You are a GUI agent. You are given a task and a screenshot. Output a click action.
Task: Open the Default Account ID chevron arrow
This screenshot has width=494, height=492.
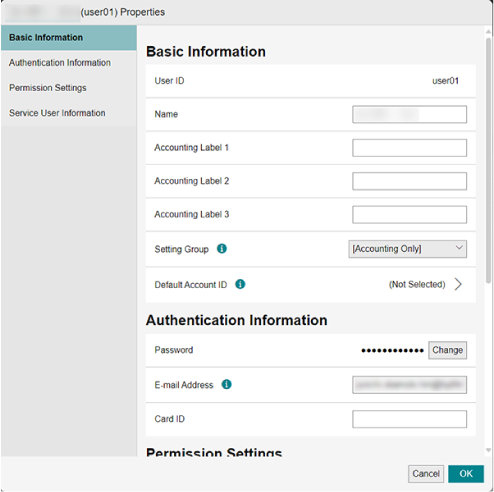click(458, 284)
